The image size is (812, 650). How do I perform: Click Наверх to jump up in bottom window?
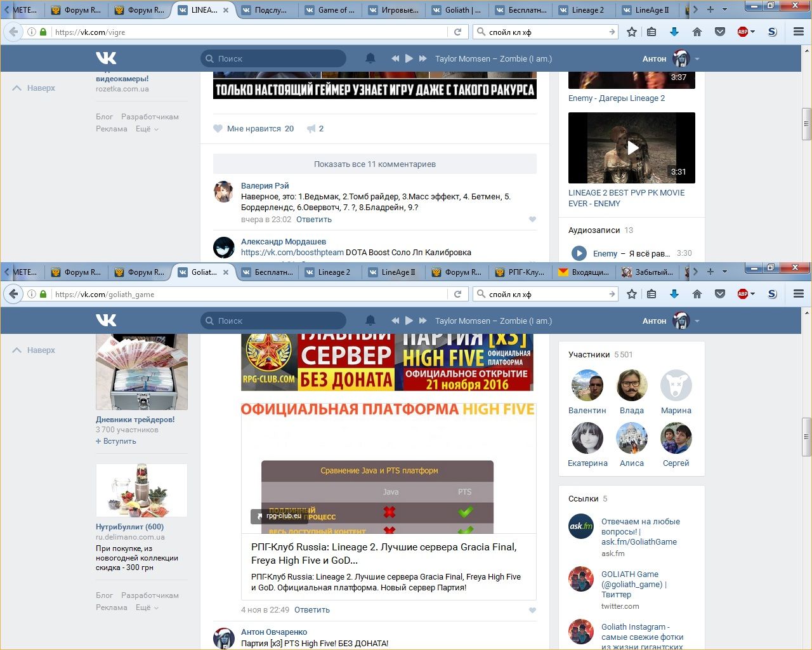point(34,350)
